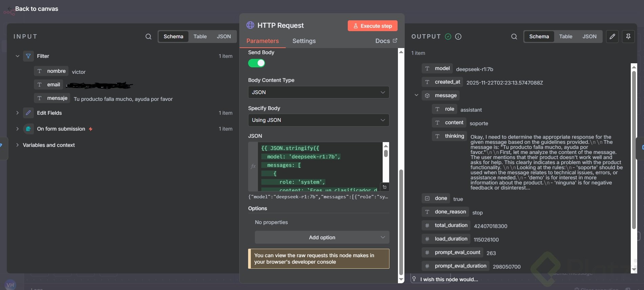
Task: Click the lightbulb icon in feedback bar
Action: (x=414, y=279)
